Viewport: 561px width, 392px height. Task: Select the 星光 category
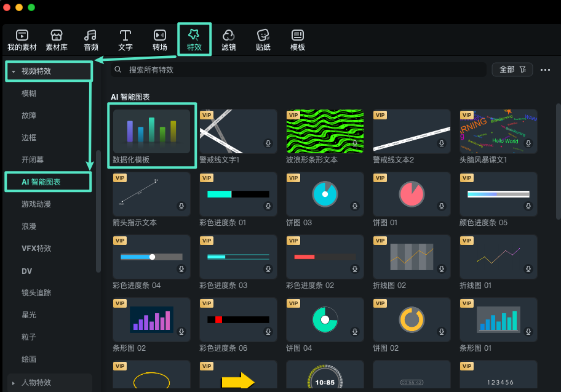[29, 315]
